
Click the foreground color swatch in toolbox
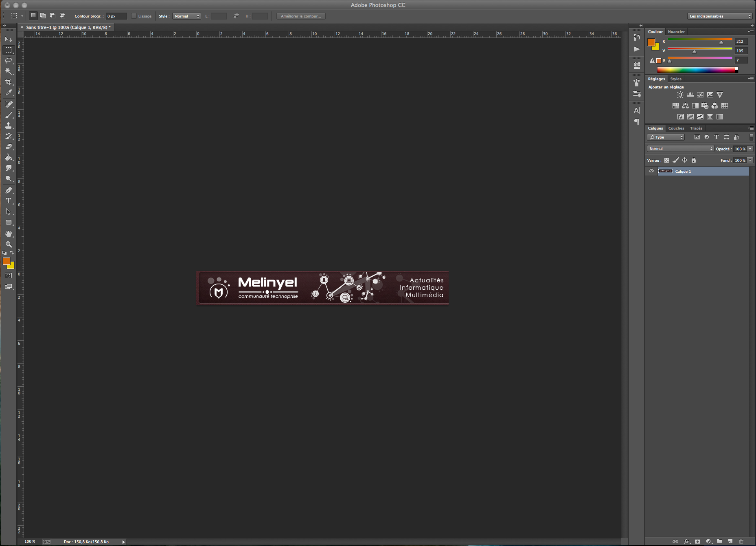[6, 261]
